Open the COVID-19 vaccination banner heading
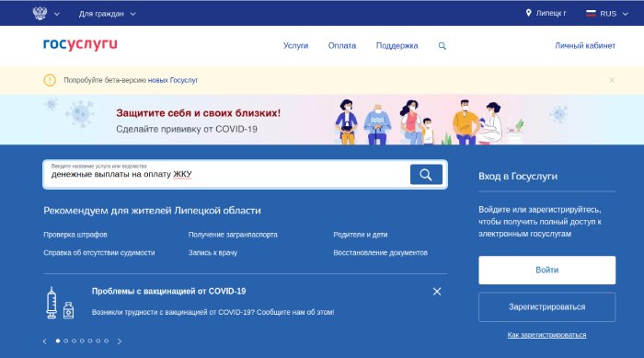The width and height of the screenshot is (644, 358). tap(199, 113)
